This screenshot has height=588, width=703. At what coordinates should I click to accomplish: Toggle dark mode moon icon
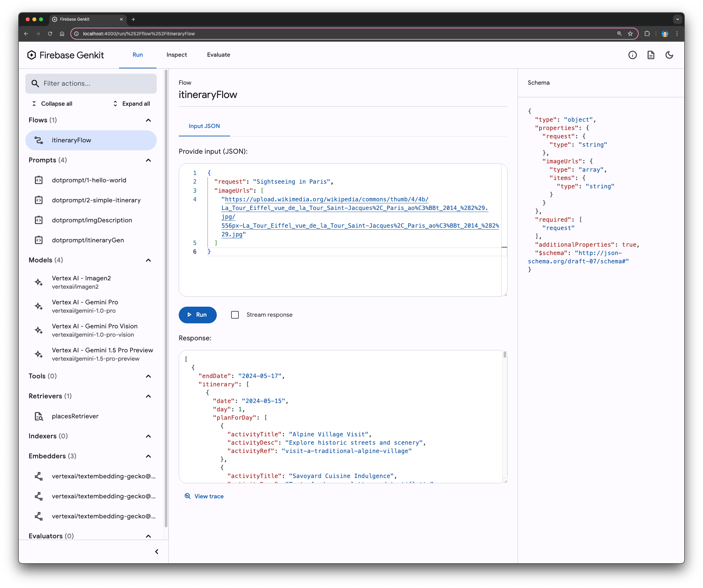tap(669, 55)
